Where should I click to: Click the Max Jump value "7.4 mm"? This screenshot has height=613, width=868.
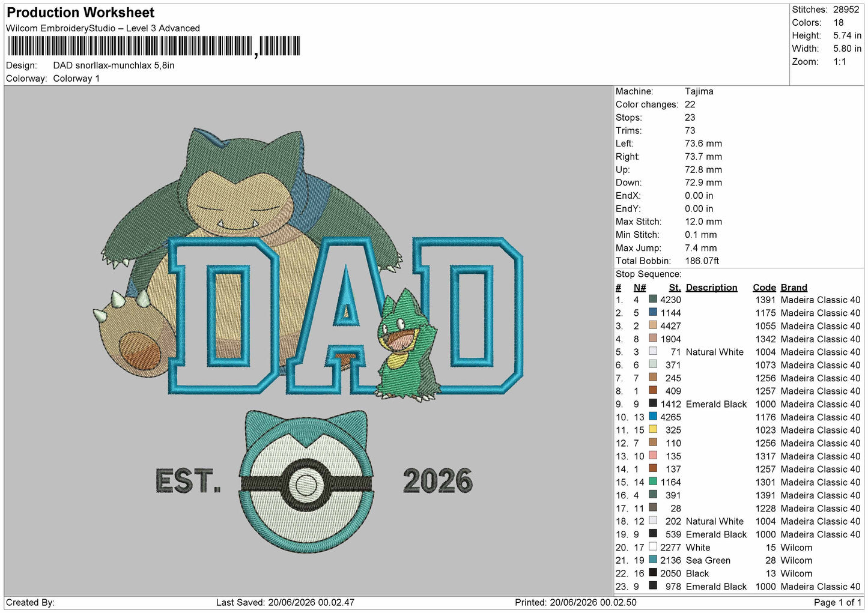pyautogui.click(x=701, y=248)
